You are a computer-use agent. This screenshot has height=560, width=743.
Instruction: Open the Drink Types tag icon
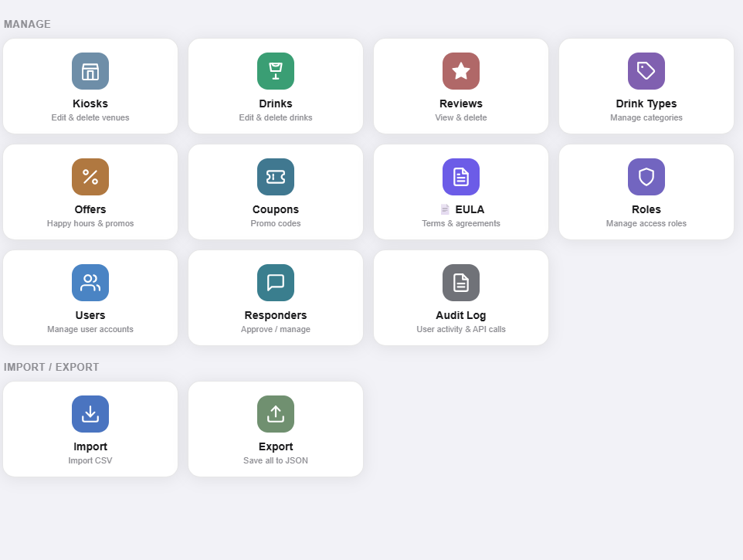click(646, 71)
